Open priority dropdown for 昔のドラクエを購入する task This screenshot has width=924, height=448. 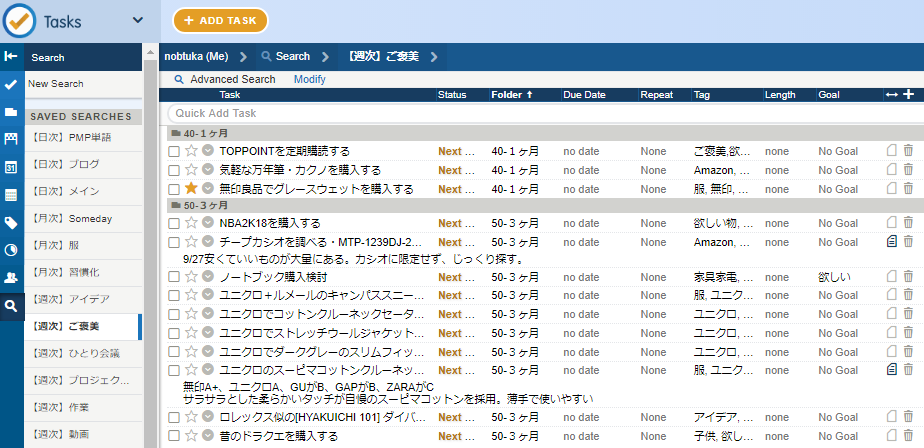(x=208, y=436)
